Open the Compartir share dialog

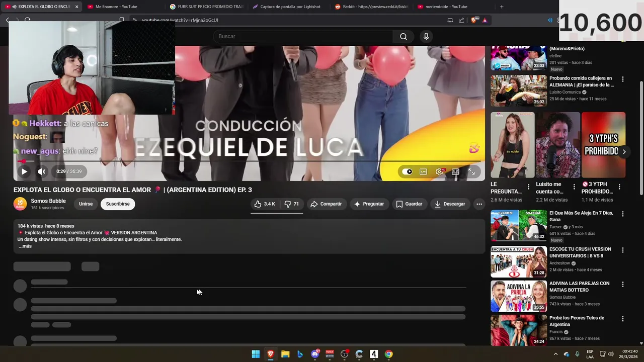[326, 204]
